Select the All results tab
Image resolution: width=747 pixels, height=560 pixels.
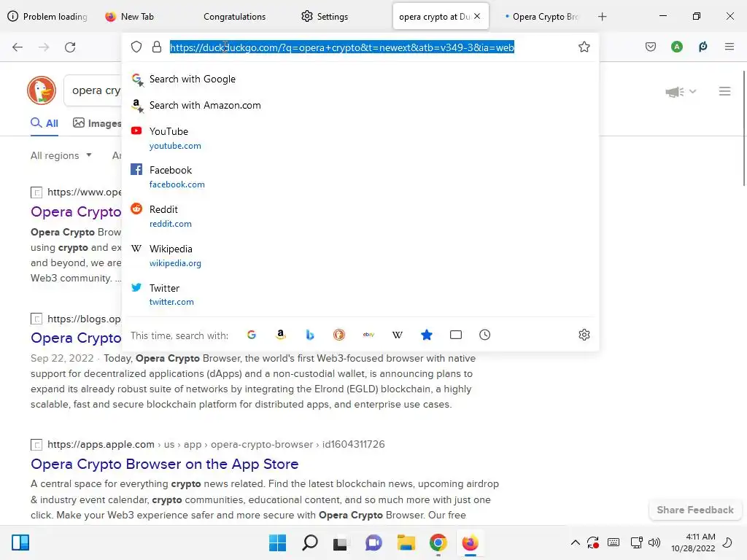point(44,123)
